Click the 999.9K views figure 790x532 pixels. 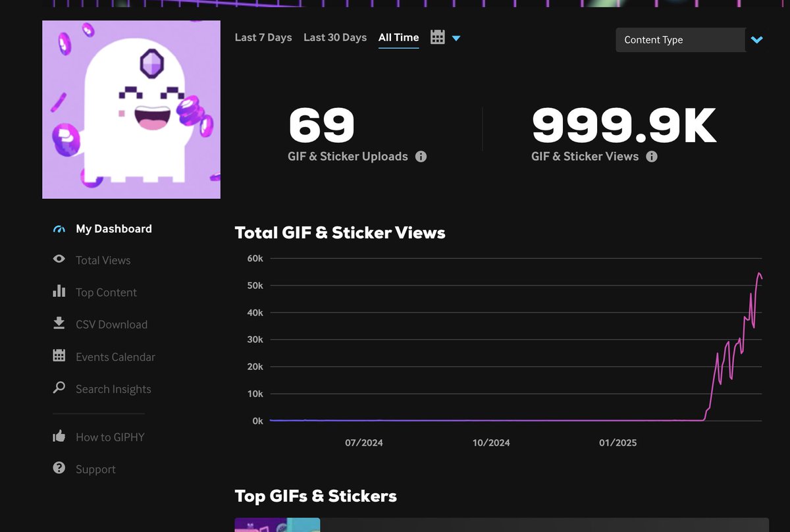point(623,126)
